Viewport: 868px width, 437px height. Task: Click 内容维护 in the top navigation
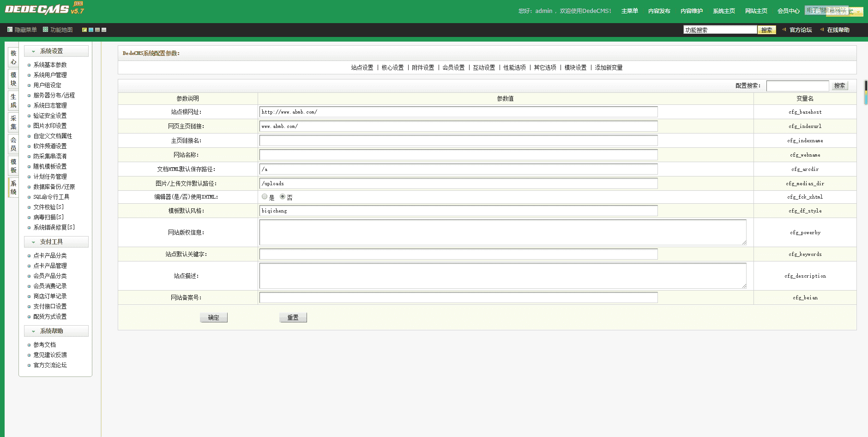tap(692, 11)
